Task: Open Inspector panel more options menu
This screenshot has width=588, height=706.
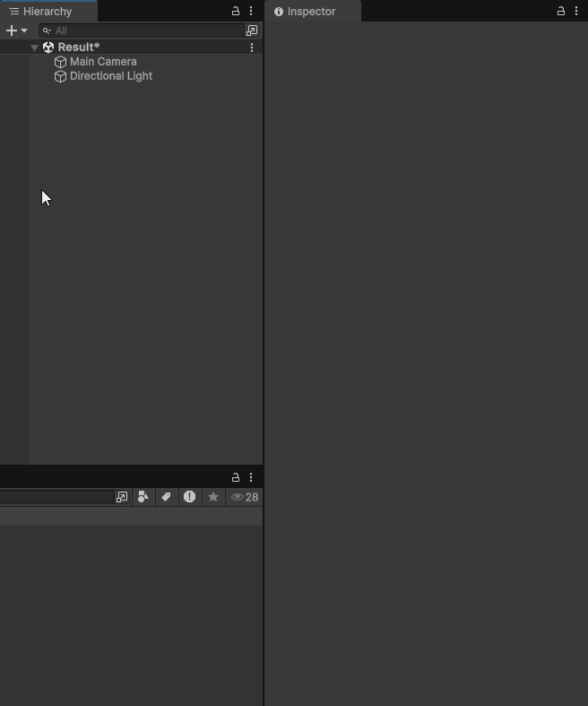Action: point(576,12)
